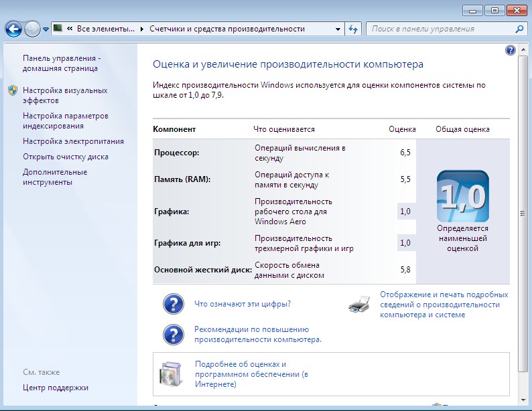The height and width of the screenshot is (411, 532).
Task: Click the Счетчики и средства производительности breadcrumb
Action: pyautogui.click(x=227, y=29)
